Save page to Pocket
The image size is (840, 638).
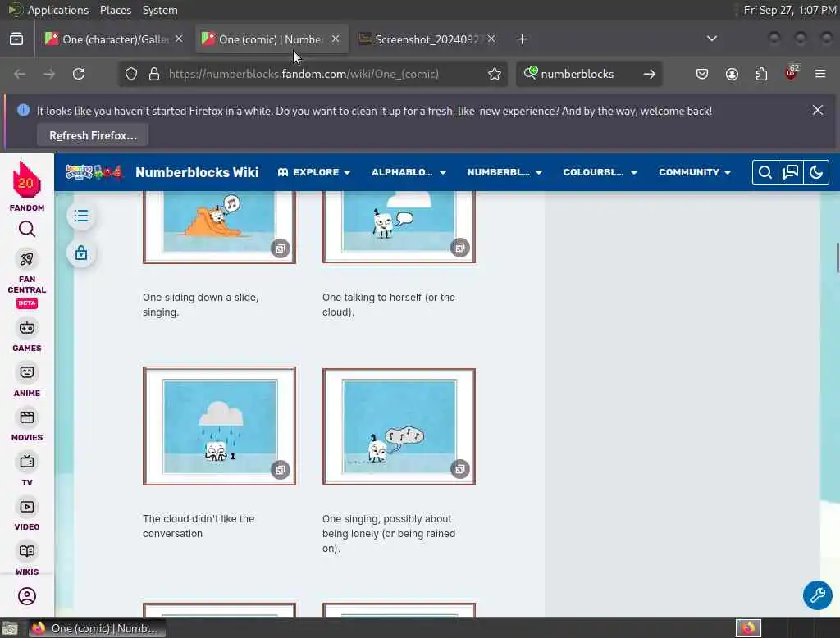click(x=702, y=74)
